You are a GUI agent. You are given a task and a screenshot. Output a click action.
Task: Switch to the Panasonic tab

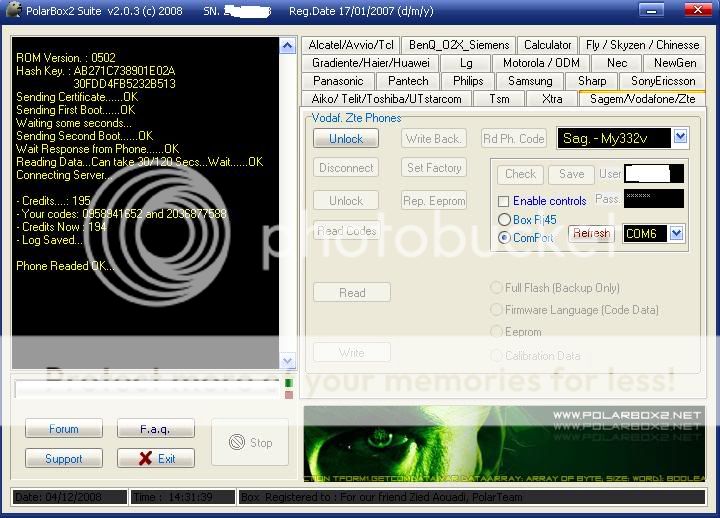coord(338,81)
